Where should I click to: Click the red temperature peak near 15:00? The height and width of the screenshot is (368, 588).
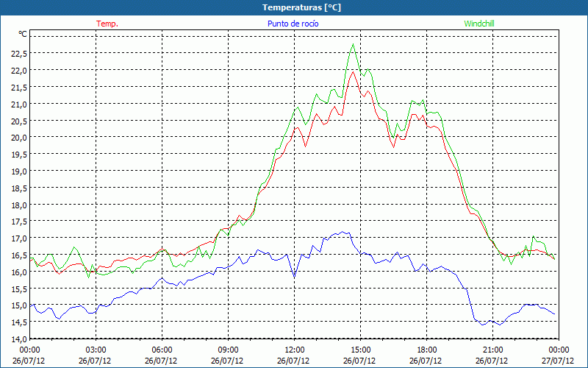point(353,71)
